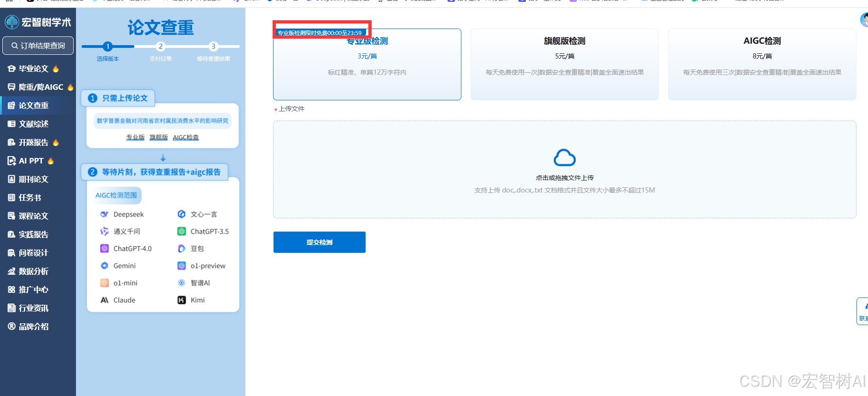This screenshot has width=868, height=396.
Task: Click the 3元/篇 price text
Action: click(x=367, y=56)
